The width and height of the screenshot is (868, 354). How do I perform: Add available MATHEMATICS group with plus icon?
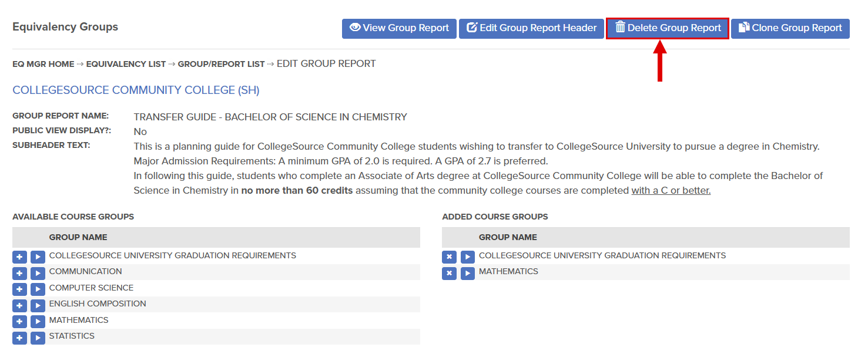point(19,322)
